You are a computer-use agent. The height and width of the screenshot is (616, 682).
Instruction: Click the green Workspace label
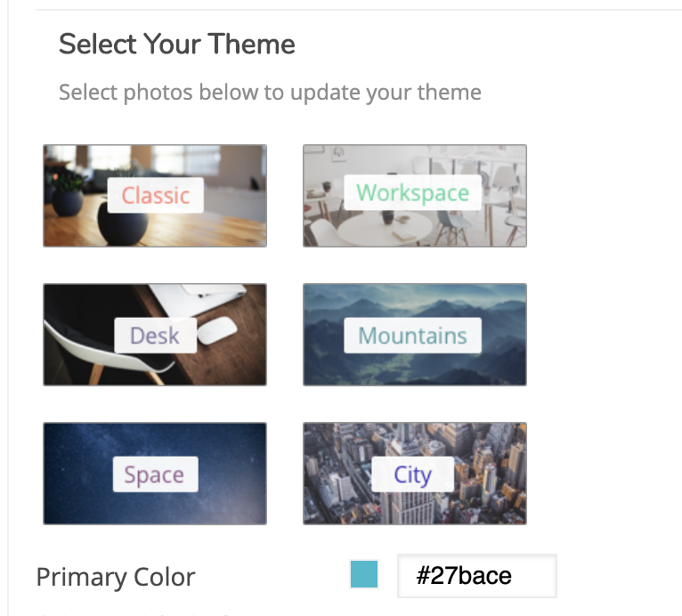(x=413, y=192)
